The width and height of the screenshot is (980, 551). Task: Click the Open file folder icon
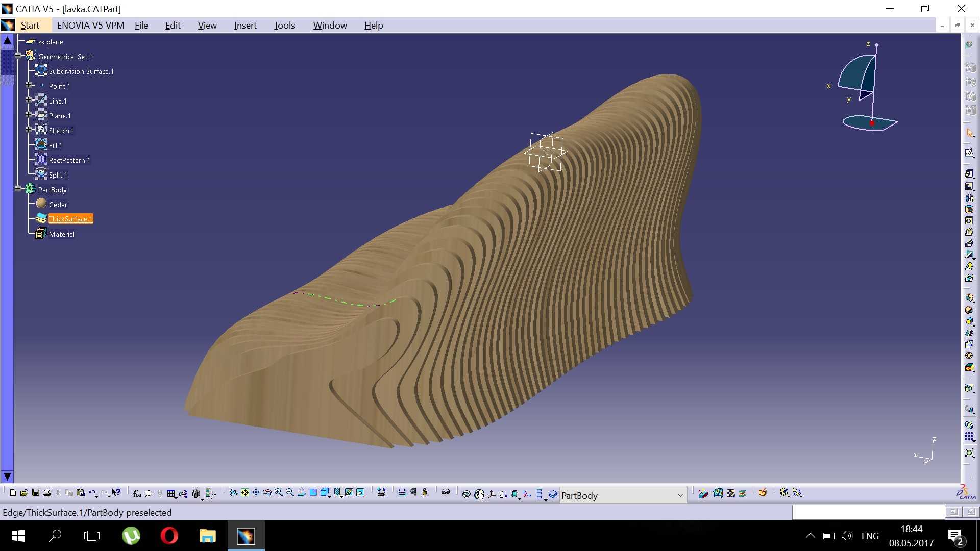(24, 493)
